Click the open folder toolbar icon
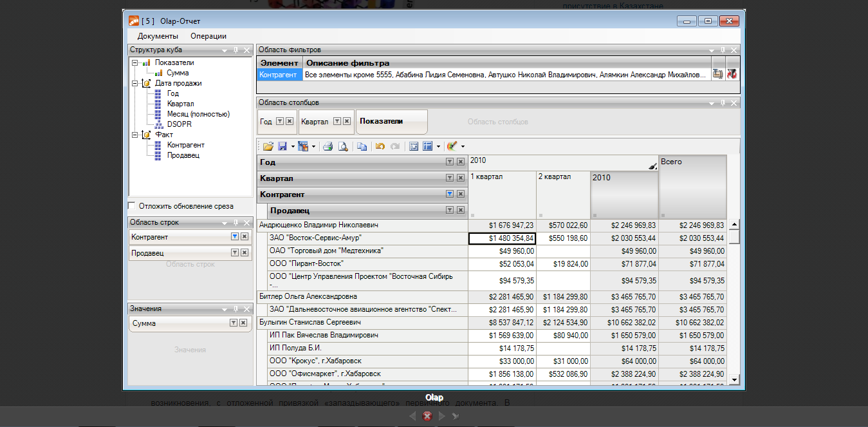 tap(268, 147)
